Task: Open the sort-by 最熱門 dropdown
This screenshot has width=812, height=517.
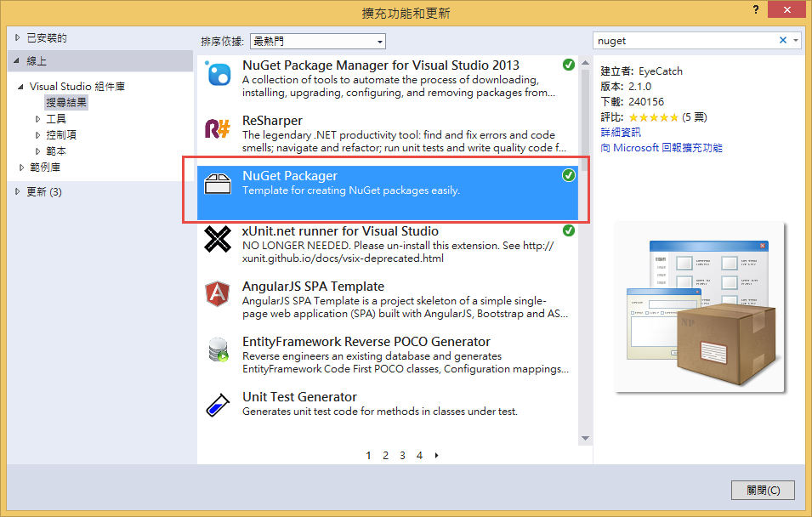Action: [x=318, y=42]
